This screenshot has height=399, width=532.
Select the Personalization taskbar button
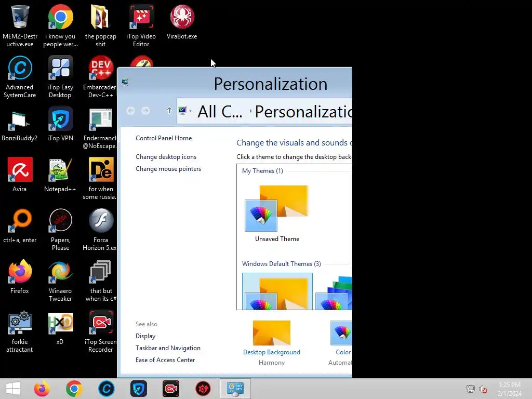click(x=235, y=389)
